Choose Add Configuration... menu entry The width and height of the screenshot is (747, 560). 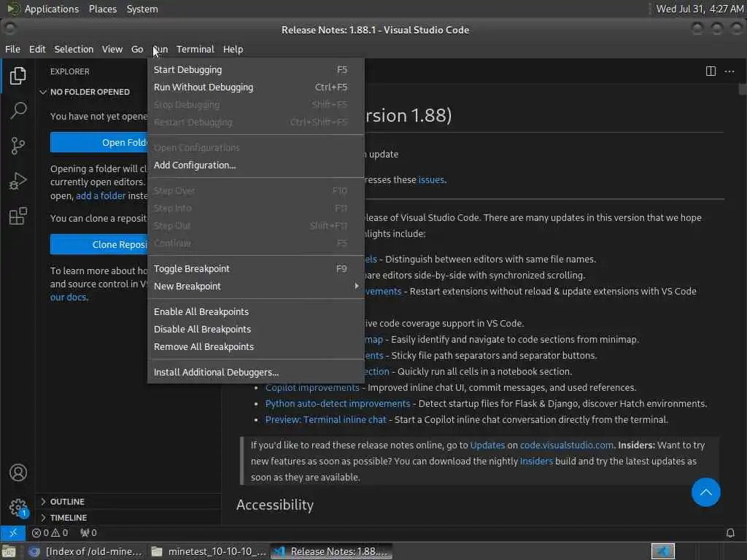point(256,166)
